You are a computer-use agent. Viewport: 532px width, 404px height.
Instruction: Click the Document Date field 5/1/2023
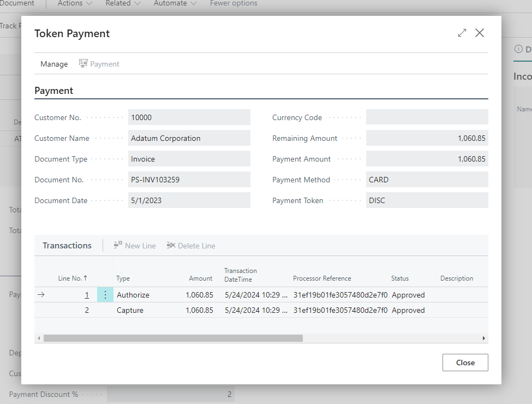(189, 200)
